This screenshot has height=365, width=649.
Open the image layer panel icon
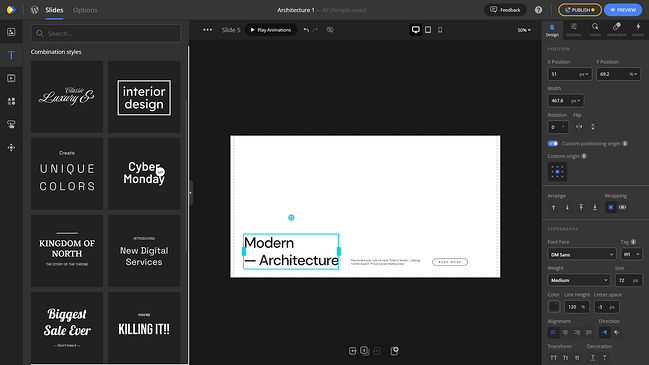(x=11, y=32)
